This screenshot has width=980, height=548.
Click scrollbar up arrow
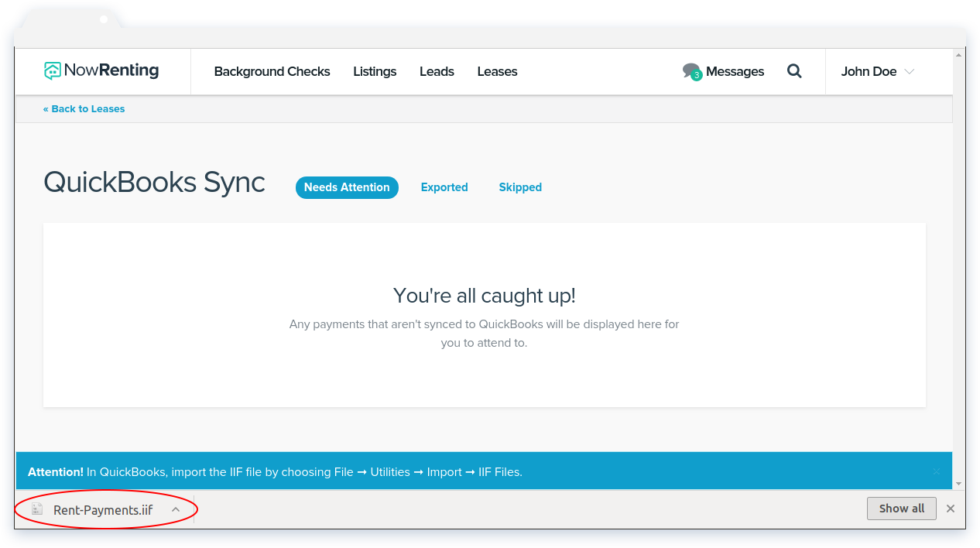pos(960,53)
